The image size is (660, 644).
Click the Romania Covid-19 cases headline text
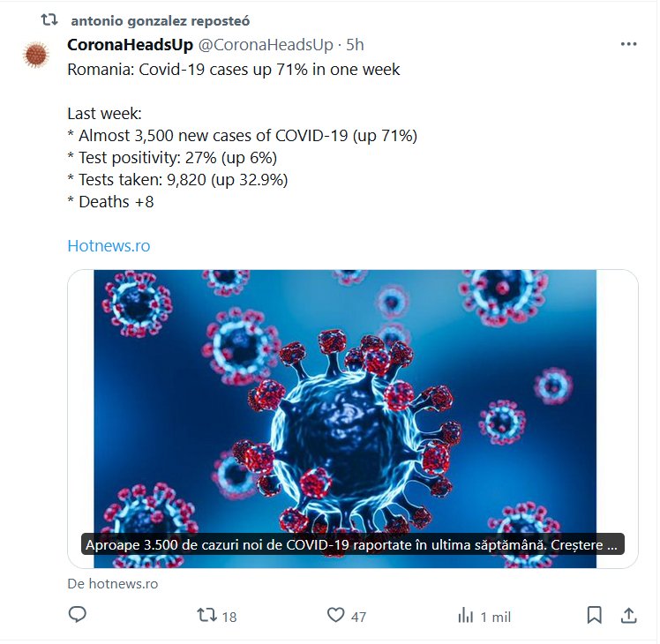click(x=234, y=69)
